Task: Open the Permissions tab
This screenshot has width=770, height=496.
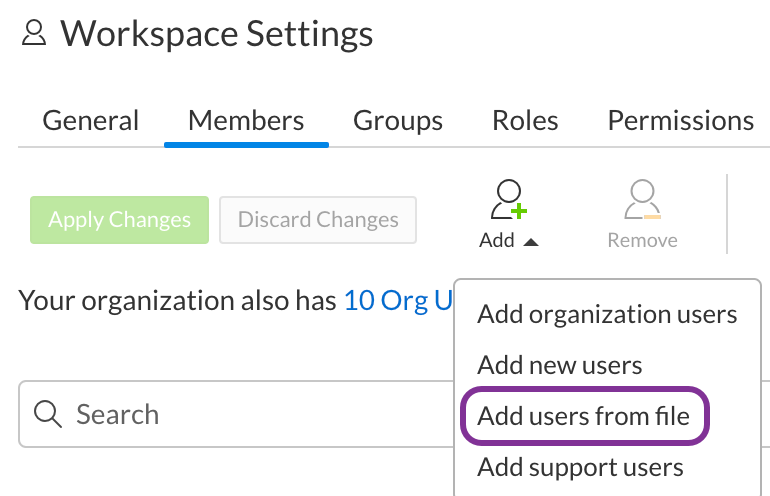Action: coord(681,121)
